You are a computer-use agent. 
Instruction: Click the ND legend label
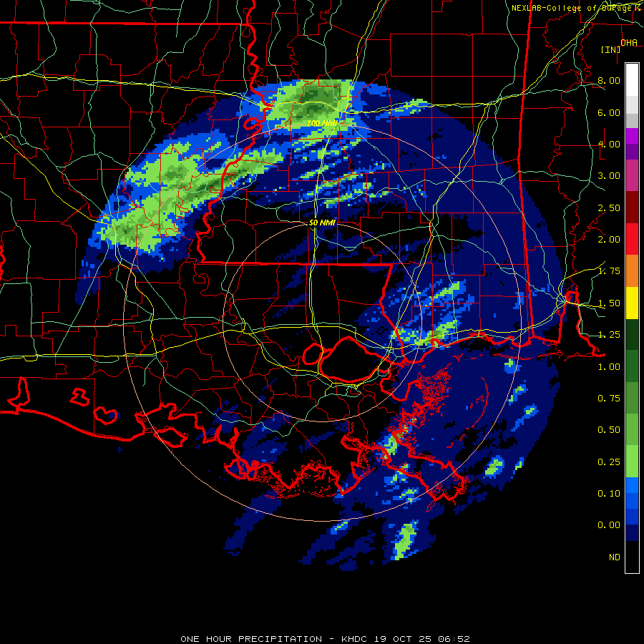[x=615, y=557]
